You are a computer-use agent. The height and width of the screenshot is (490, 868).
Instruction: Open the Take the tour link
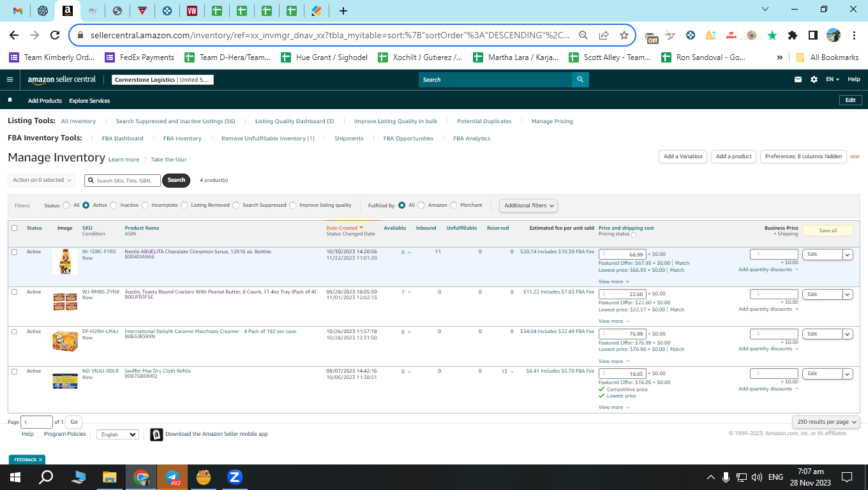point(168,160)
